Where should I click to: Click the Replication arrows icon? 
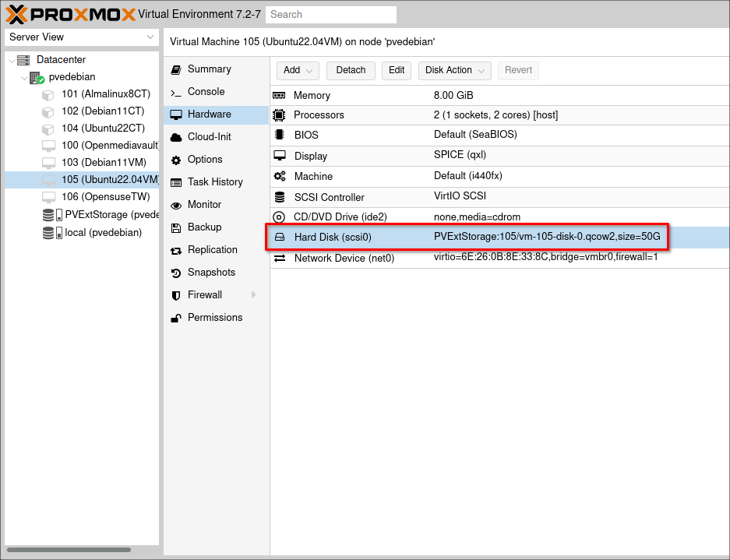coord(176,251)
